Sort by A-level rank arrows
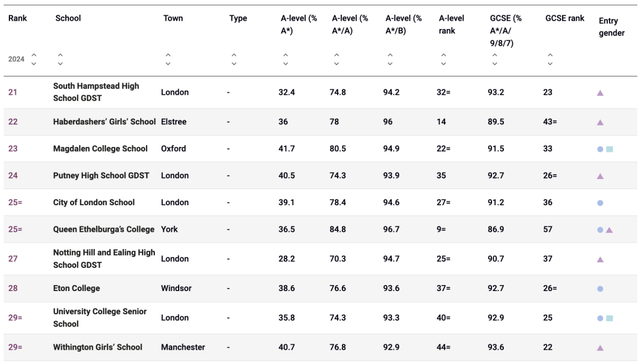641x364 pixels. coord(443,59)
